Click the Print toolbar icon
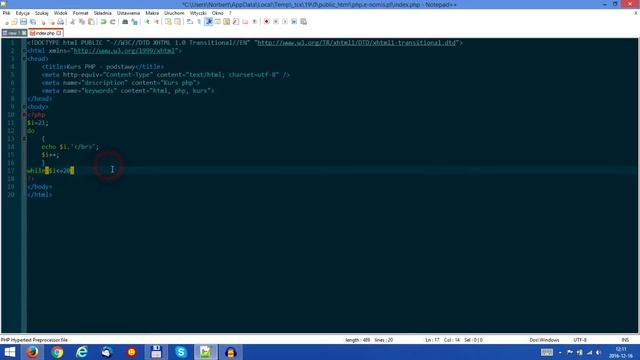640x360 pixels. 60,22
